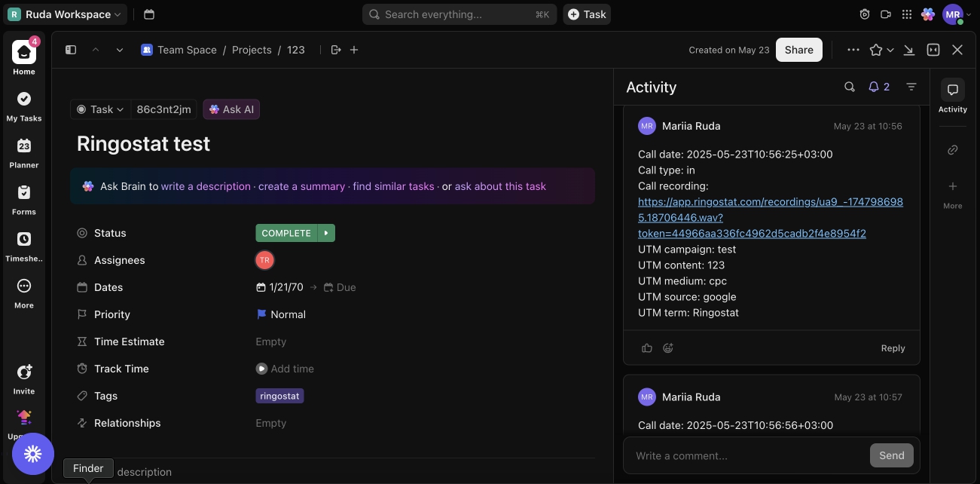The width and height of the screenshot is (980, 484).
Task: Open the floating quick-action button at bottom left
Action: click(33, 454)
